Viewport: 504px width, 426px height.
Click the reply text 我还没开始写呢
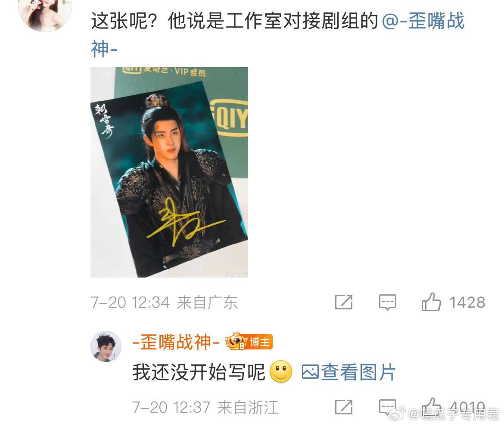click(199, 372)
